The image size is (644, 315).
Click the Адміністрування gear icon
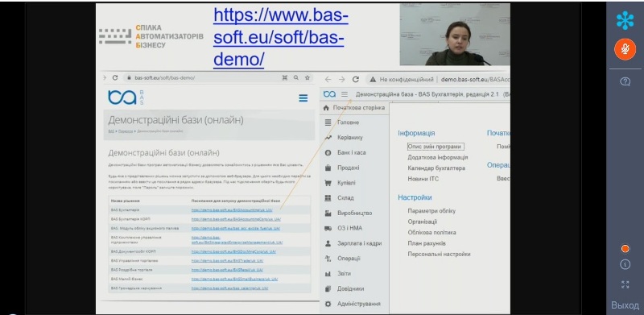(x=328, y=304)
